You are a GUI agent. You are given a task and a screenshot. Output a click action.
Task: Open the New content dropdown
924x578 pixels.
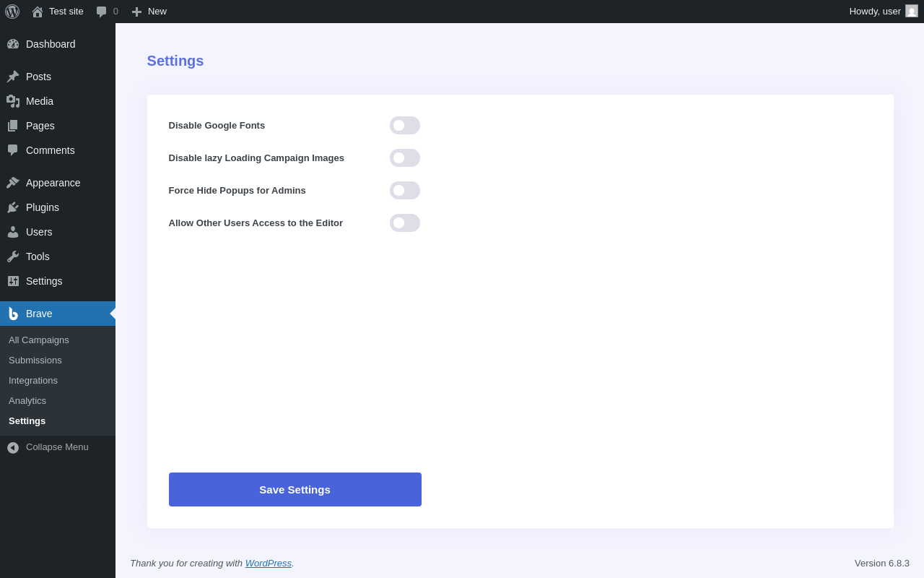[x=149, y=12]
